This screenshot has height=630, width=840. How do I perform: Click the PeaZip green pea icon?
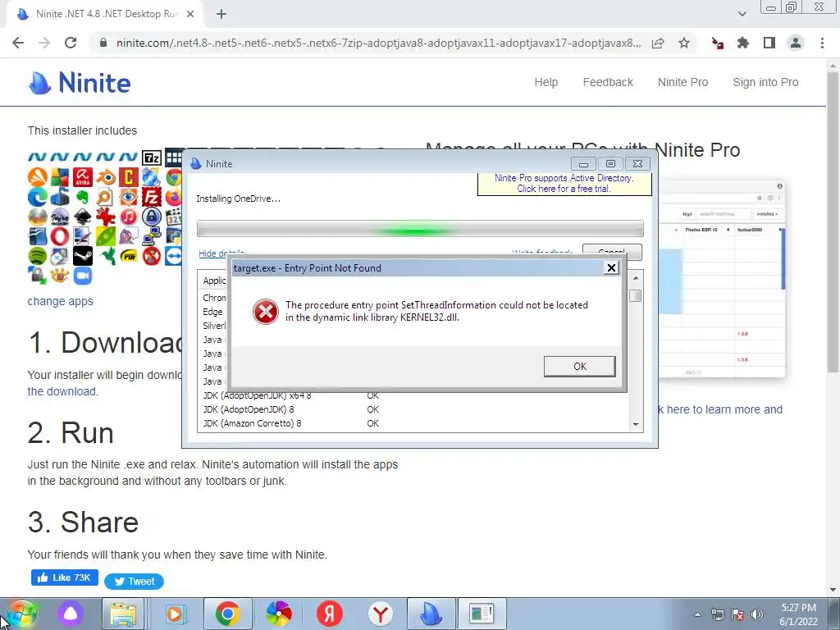pyautogui.click(x=106, y=236)
